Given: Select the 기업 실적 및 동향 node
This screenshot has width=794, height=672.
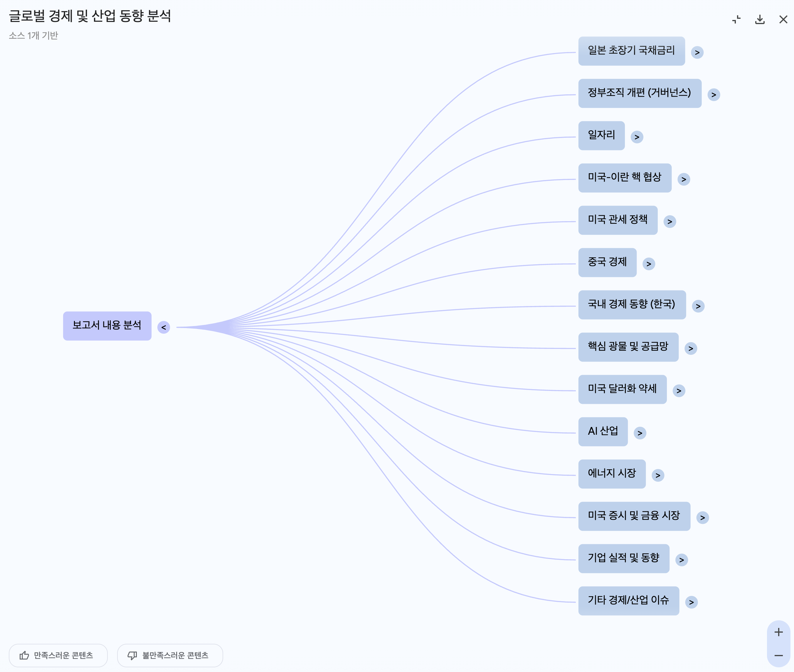Looking at the screenshot, I should pos(623,558).
